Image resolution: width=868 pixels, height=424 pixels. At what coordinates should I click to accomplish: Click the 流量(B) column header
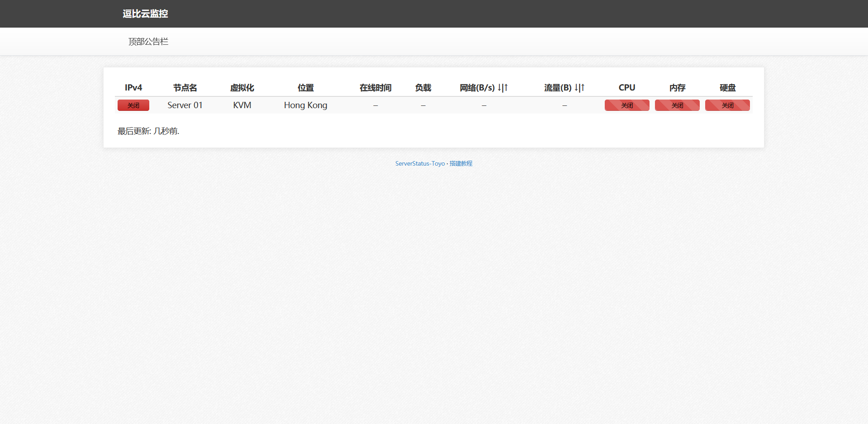tap(564, 88)
